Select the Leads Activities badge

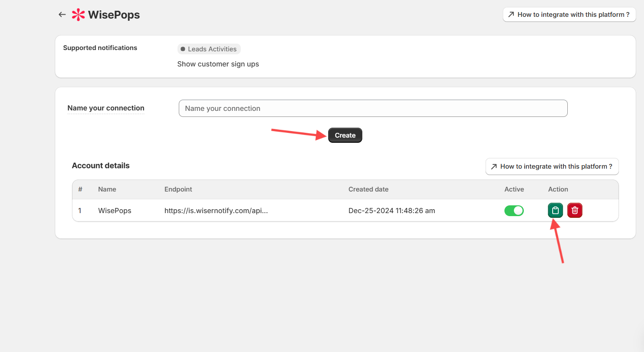click(209, 49)
